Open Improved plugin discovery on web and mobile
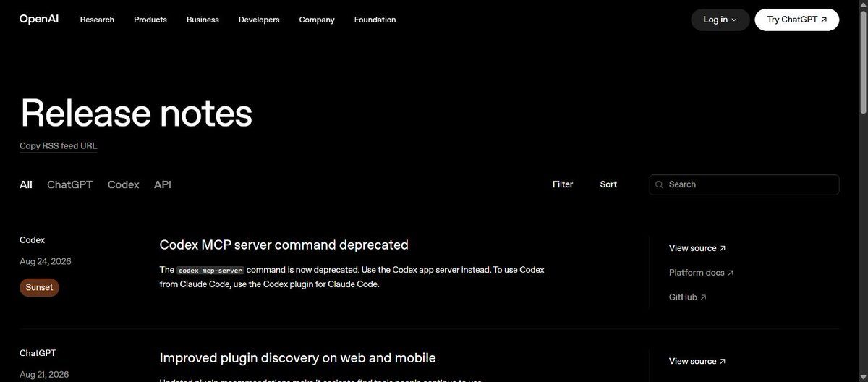This screenshot has width=868, height=382. (297, 357)
